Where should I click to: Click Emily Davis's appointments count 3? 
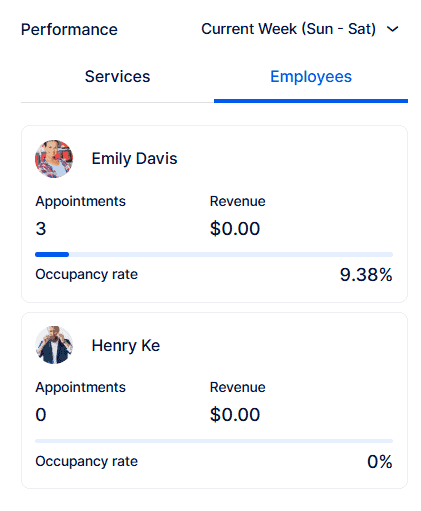pyautogui.click(x=41, y=229)
